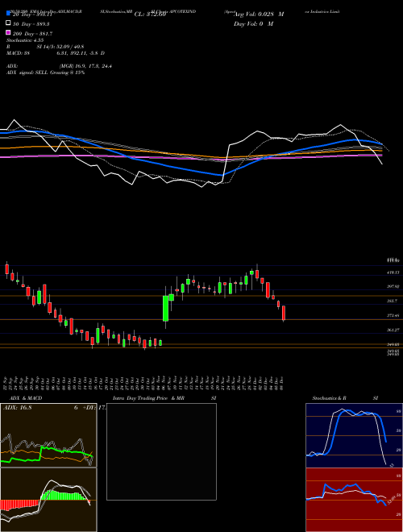This screenshot has width=403, height=532.
Task: Click the Avg Vol: 0.028 M text
Action: (x=259, y=15)
